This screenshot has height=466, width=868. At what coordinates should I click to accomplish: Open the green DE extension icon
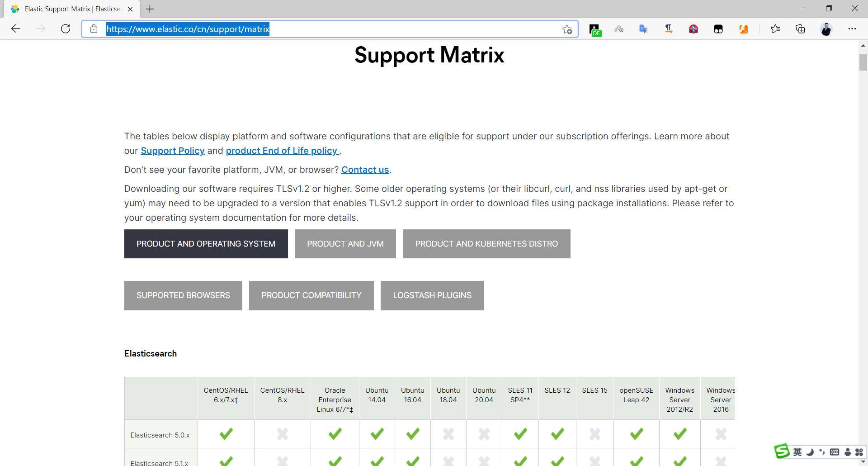tap(595, 30)
